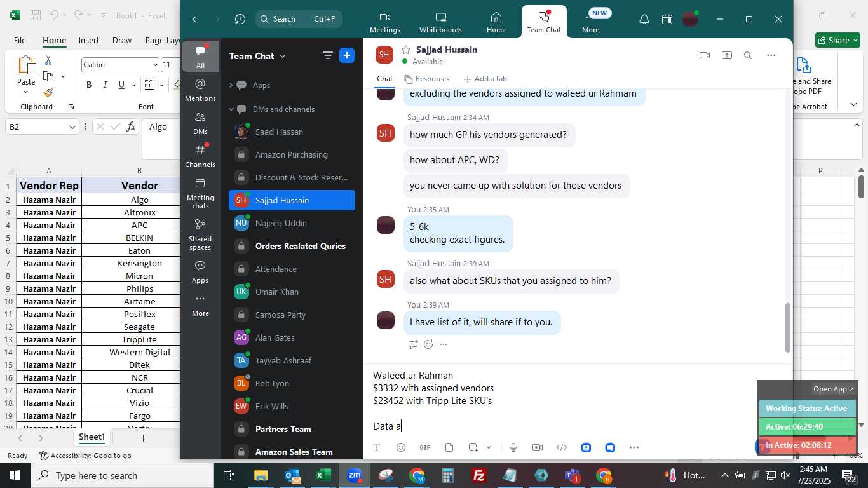Screen dimensions: 868x488
Task: Open the emoji picker in the composer
Action: pyautogui.click(x=401, y=447)
